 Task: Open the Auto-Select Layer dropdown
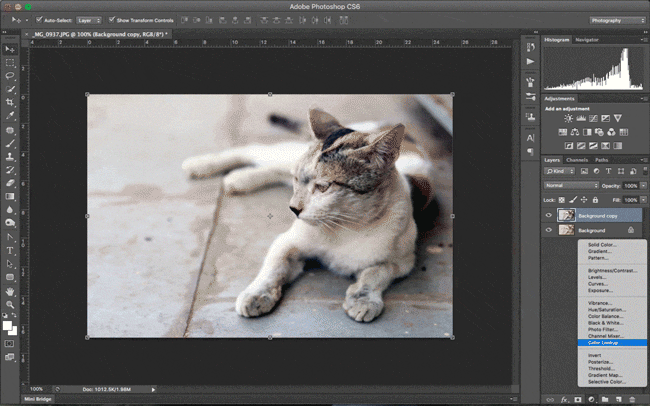[x=89, y=20]
